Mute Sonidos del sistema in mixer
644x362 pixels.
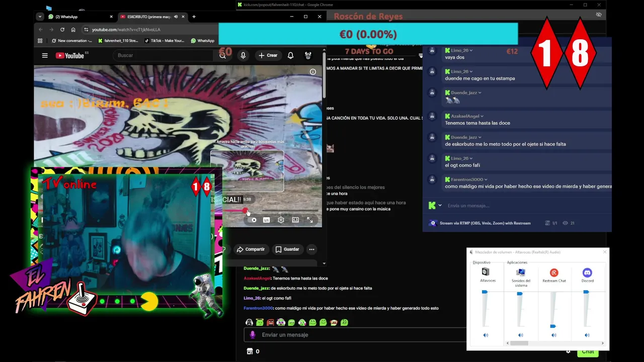[x=521, y=335]
